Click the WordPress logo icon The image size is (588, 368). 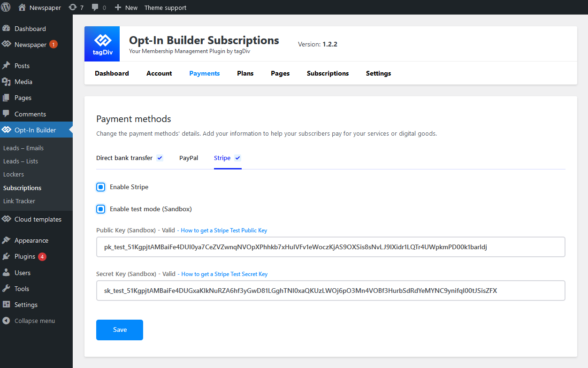[6, 8]
